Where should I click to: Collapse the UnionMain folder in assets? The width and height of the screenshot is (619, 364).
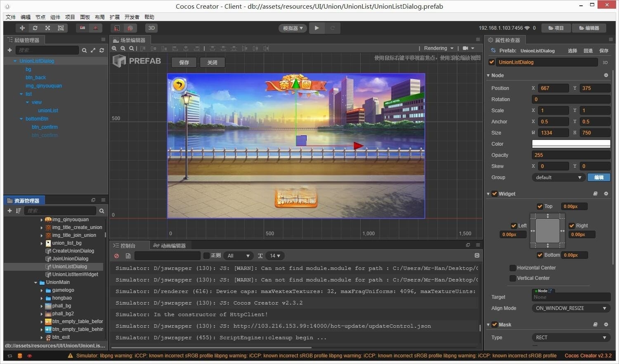tap(35, 283)
